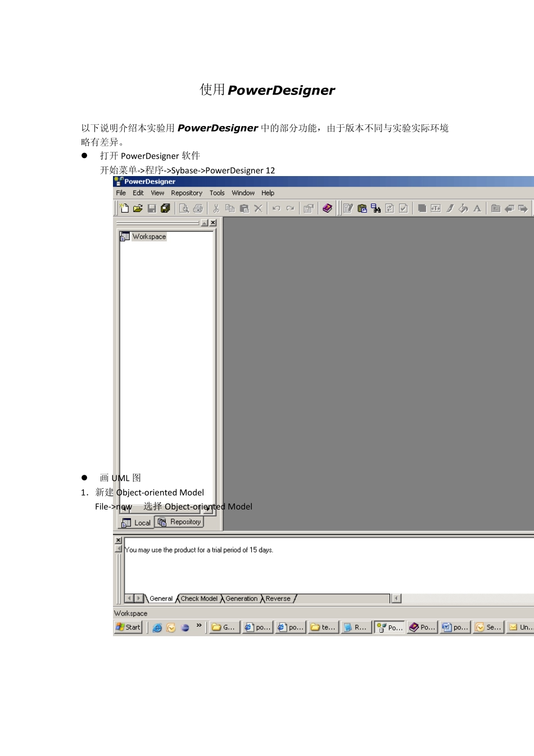Open the Window menu
This screenshot has width=534, height=756.
tap(243, 193)
